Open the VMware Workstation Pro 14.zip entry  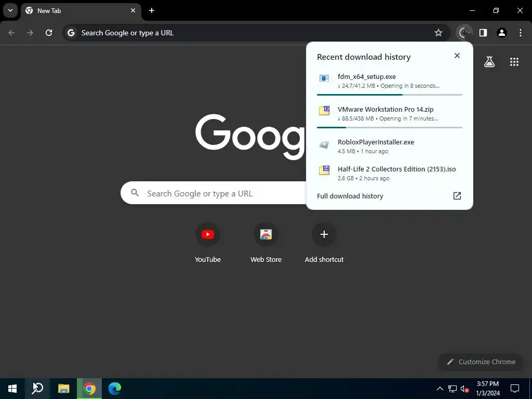point(390,114)
